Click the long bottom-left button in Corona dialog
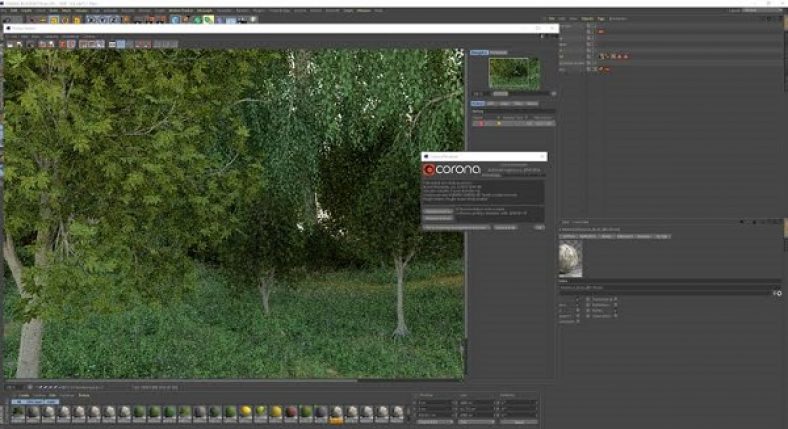 click(456, 228)
